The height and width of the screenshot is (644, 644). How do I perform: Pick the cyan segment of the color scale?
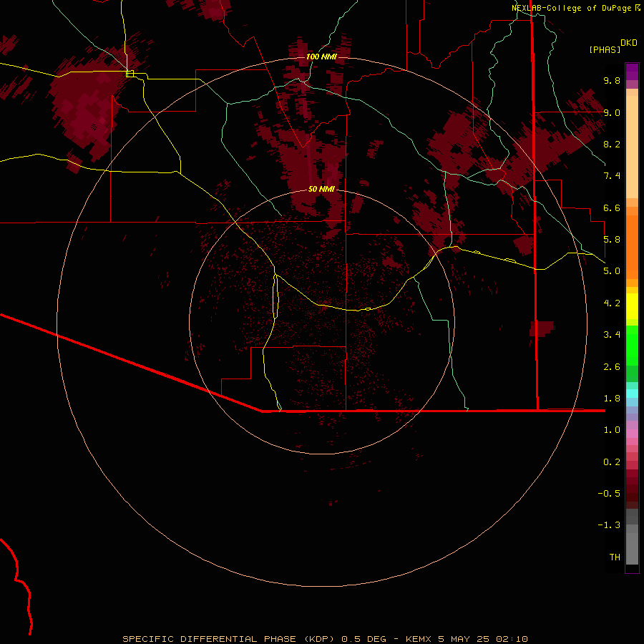coord(632,394)
